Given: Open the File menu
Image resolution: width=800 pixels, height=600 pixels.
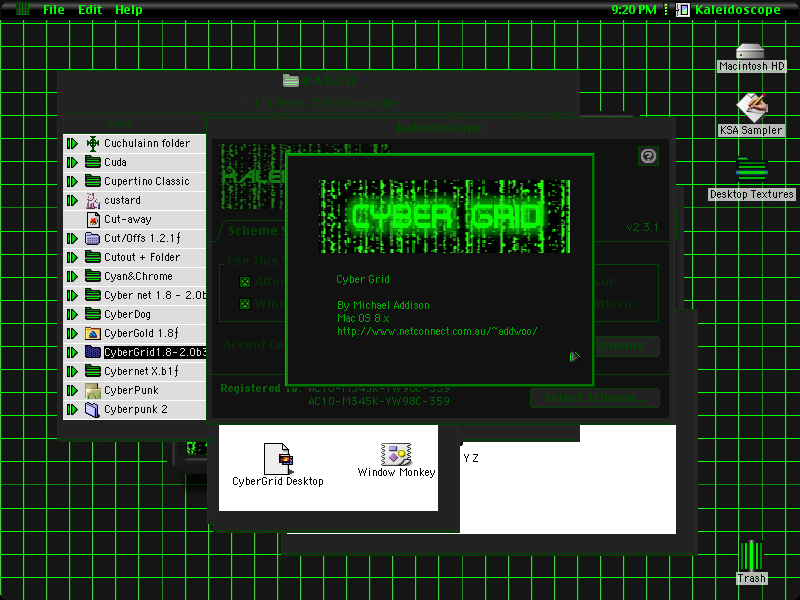Looking at the screenshot, I should tap(54, 10).
